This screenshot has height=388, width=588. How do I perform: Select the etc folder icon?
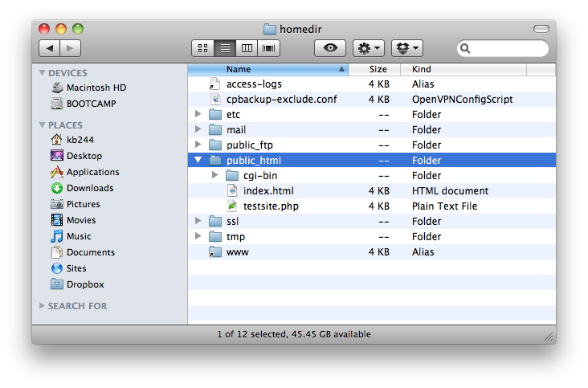pyautogui.click(x=215, y=114)
